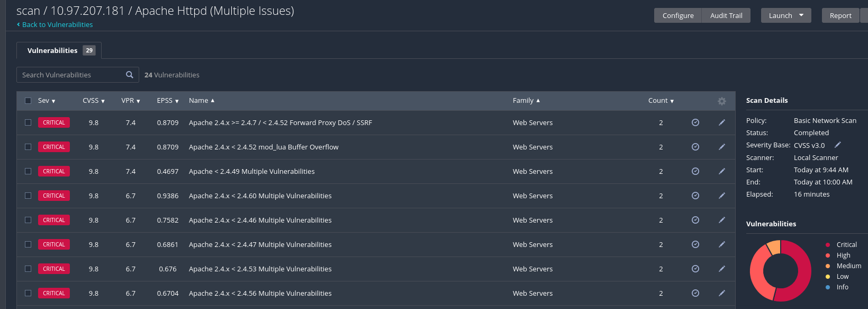Screen dimensions: 868x309
Task: Accept-risk icon for Apache < 2.4.53 row
Action: [x=695, y=269]
